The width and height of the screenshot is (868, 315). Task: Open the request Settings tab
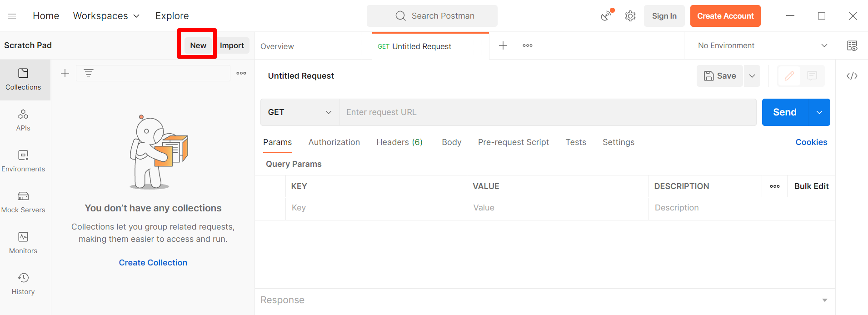619,142
